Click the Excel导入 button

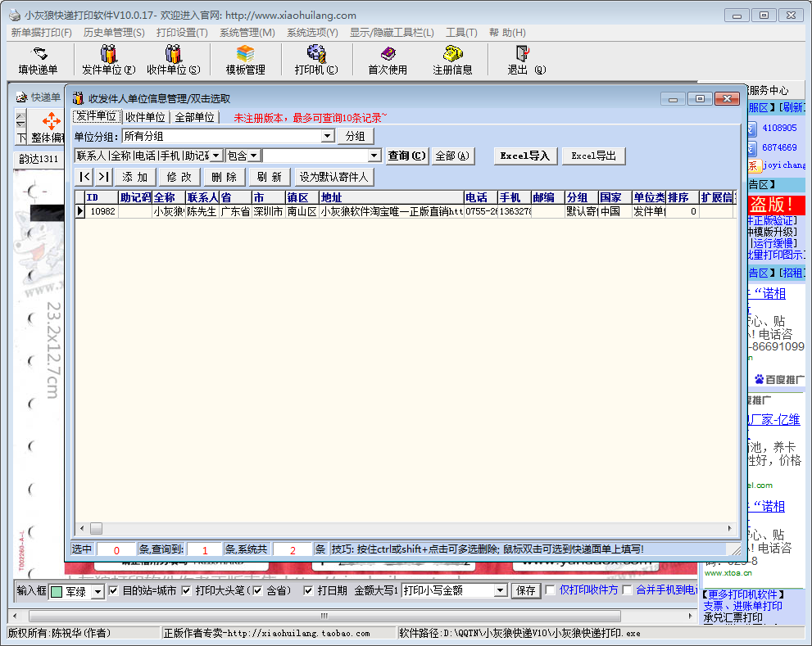click(x=525, y=156)
